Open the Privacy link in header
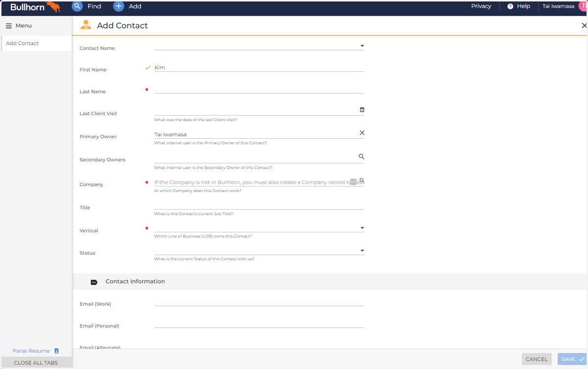 pos(481,6)
